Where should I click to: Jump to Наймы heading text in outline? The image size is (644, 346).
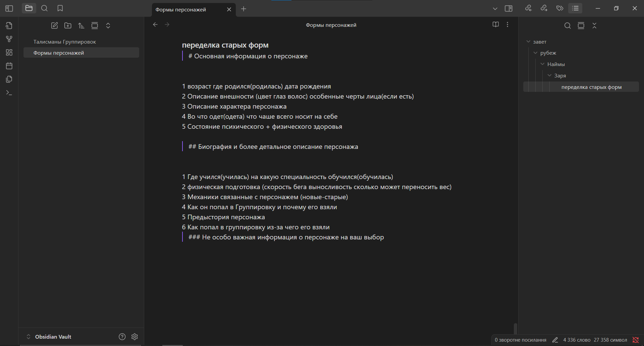(556, 64)
